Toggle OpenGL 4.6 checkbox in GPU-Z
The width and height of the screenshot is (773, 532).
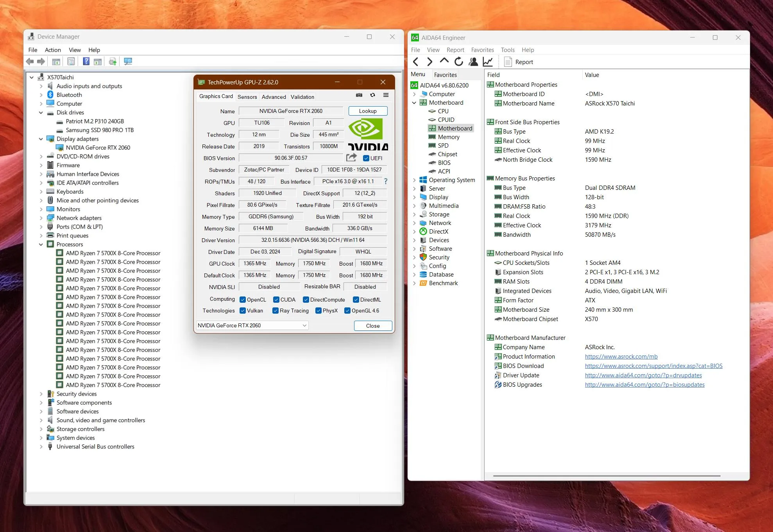pyautogui.click(x=347, y=311)
